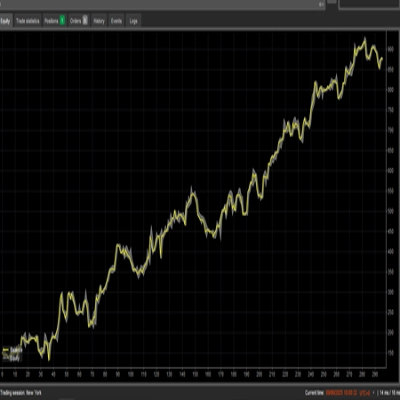Click the Current time label
The height and width of the screenshot is (400, 400).
coord(315,393)
